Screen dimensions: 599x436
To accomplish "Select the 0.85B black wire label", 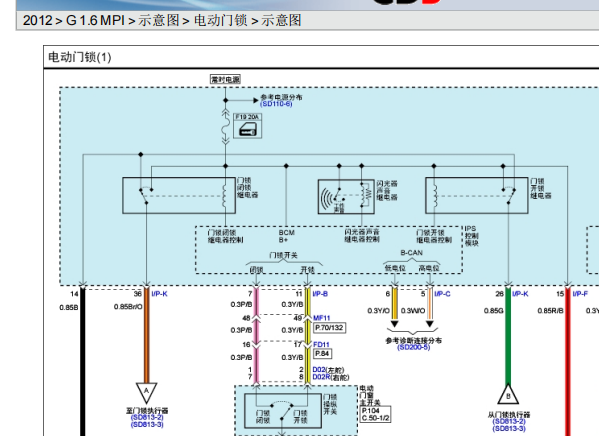I will pyautogui.click(x=69, y=307).
